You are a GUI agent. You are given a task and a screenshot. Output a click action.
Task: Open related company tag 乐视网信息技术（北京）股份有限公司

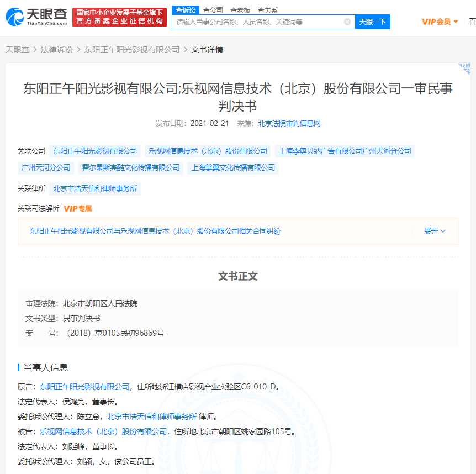pos(208,151)
